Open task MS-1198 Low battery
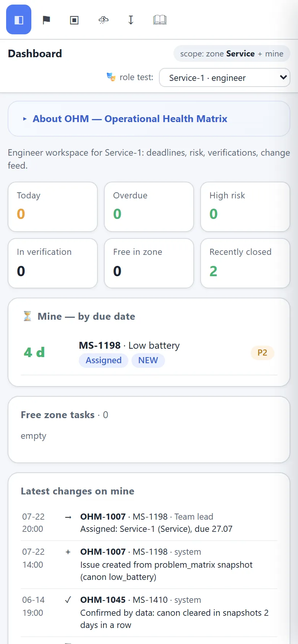Viewport: 298px width, 644px height. point(149,353)
